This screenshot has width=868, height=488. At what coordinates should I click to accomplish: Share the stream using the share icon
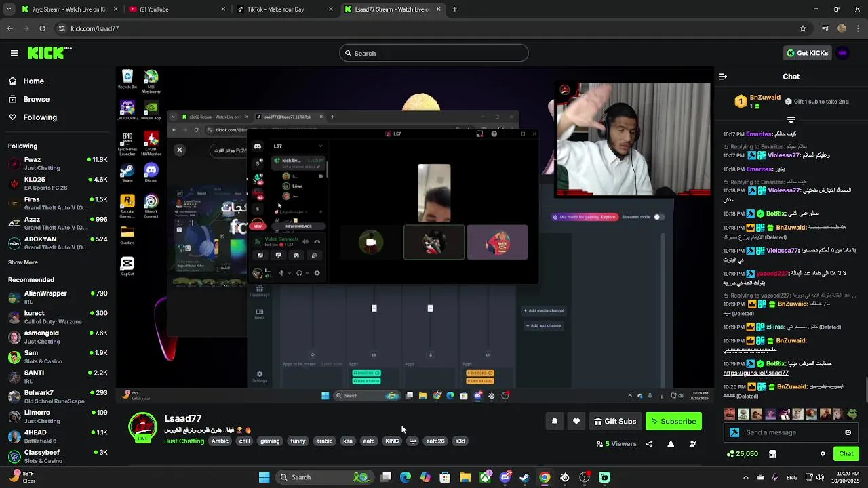click(649, 444)
